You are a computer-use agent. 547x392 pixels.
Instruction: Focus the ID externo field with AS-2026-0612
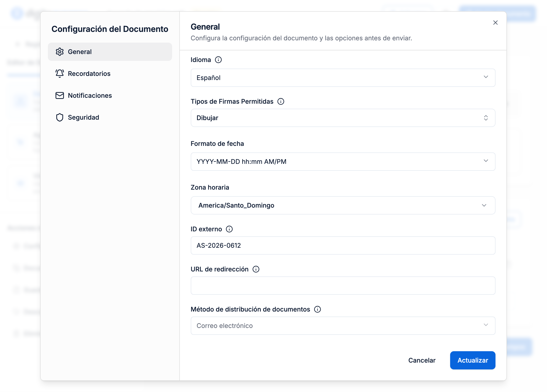click(343, 246)
